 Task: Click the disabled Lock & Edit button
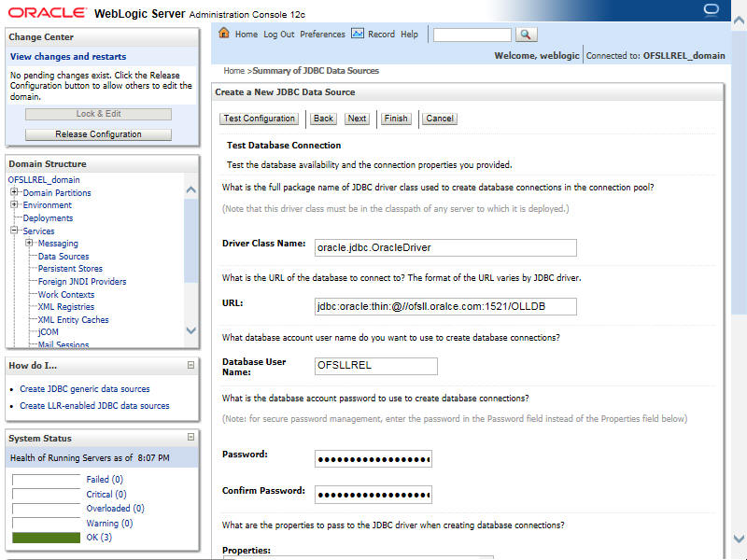coord(98,114)
